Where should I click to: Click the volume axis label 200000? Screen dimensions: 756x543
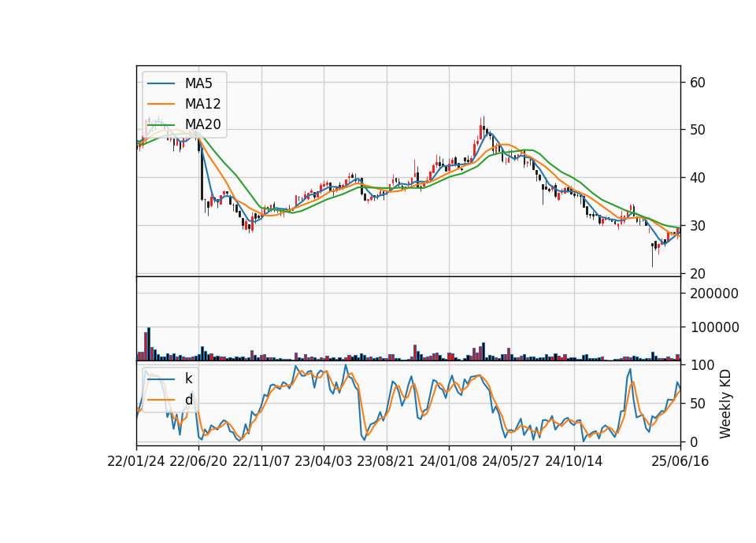[714, 294]
